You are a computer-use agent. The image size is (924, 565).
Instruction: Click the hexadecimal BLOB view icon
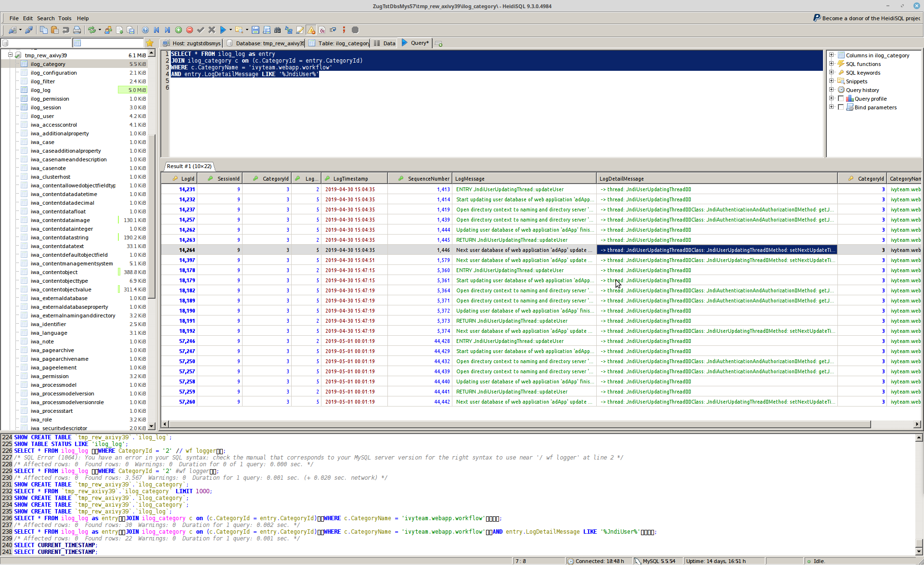(x=322, y=30)
